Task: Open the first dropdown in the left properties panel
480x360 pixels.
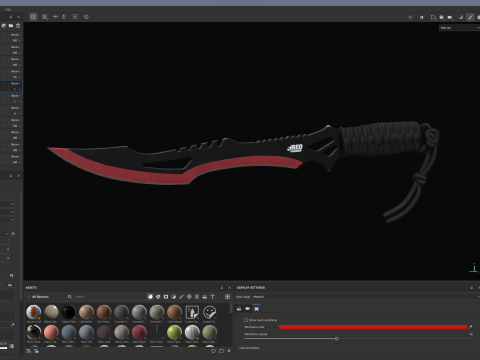Action: (x=7, y=204)
